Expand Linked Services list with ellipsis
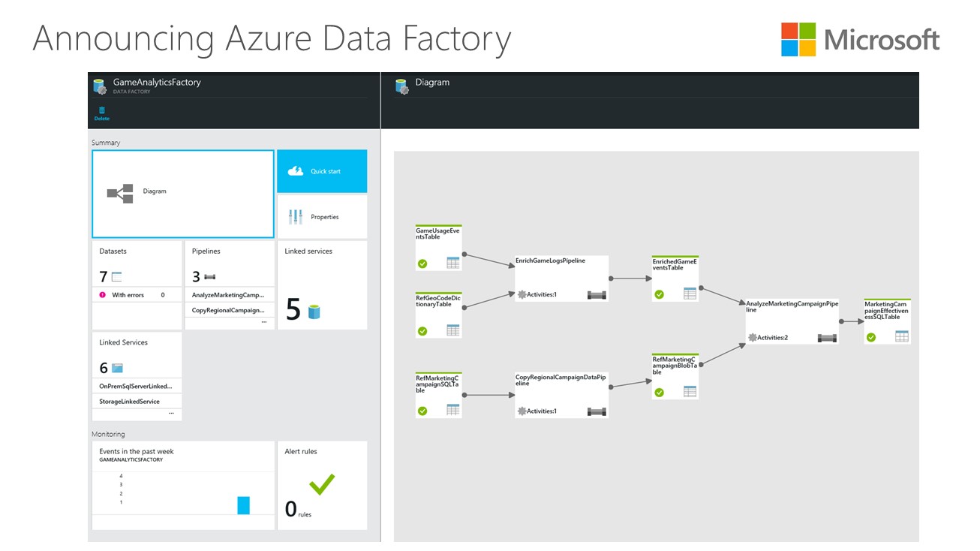Viewport: 980px width, 551px height. [x=171, y=413]
